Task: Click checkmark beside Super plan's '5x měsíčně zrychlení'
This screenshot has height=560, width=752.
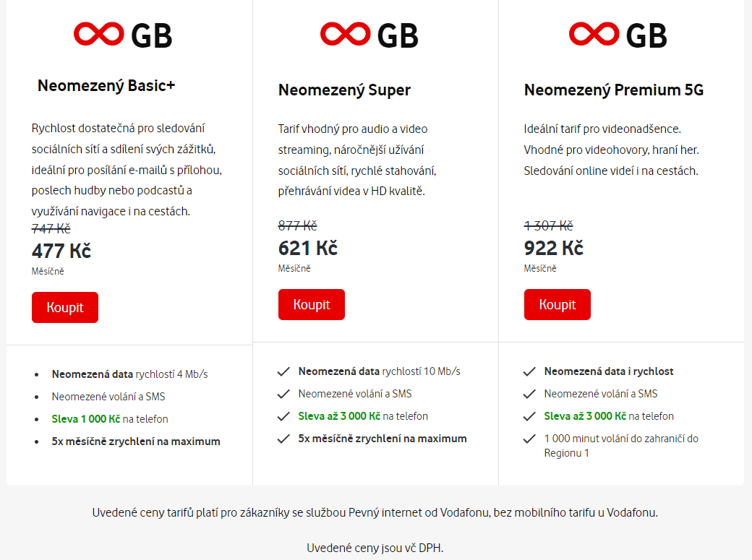Action: point(283,439)
